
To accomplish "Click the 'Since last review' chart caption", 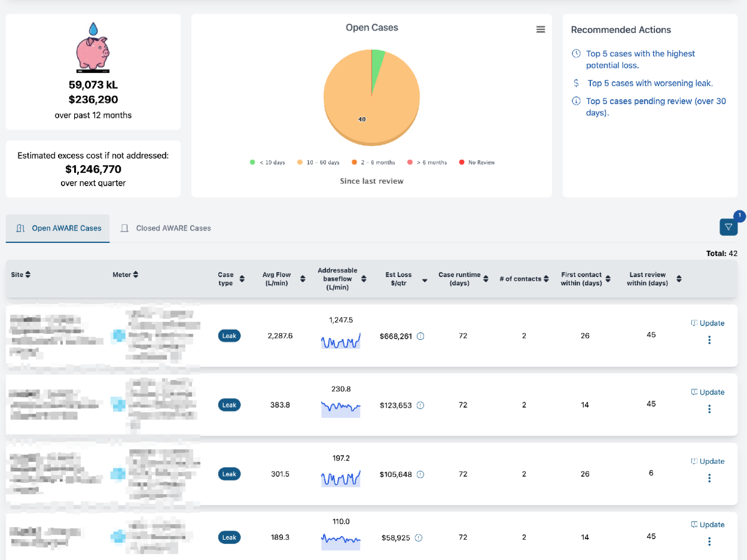I will 371,181.
